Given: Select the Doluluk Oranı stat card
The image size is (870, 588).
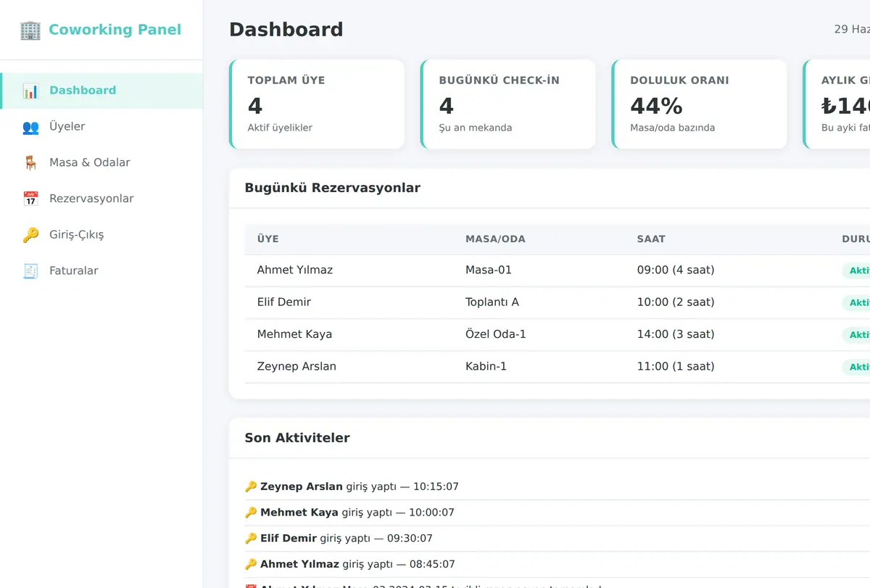Looking at the screenshot, I should (x=700, y=104).
